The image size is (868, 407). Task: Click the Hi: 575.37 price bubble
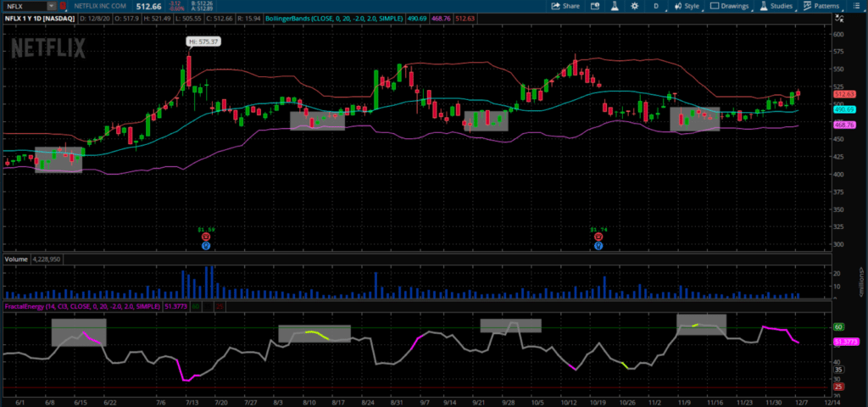(203, 41)
